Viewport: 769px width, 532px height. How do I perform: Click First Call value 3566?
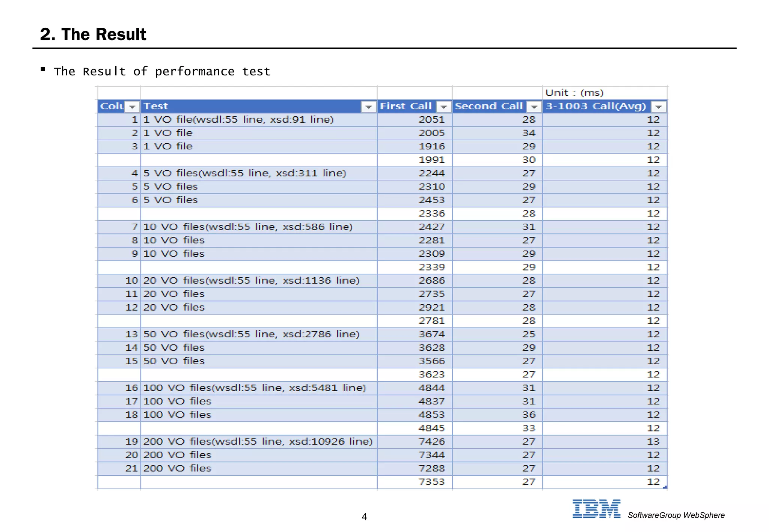(x=415, y=361)
